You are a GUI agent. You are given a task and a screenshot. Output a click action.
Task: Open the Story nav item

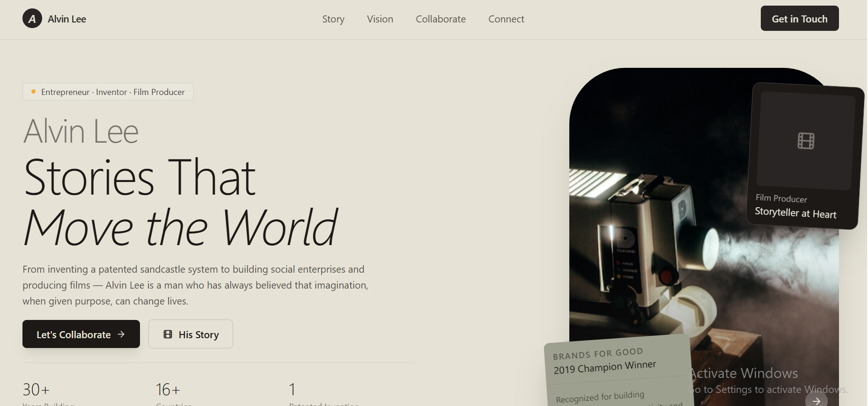[x=333, y=19]
